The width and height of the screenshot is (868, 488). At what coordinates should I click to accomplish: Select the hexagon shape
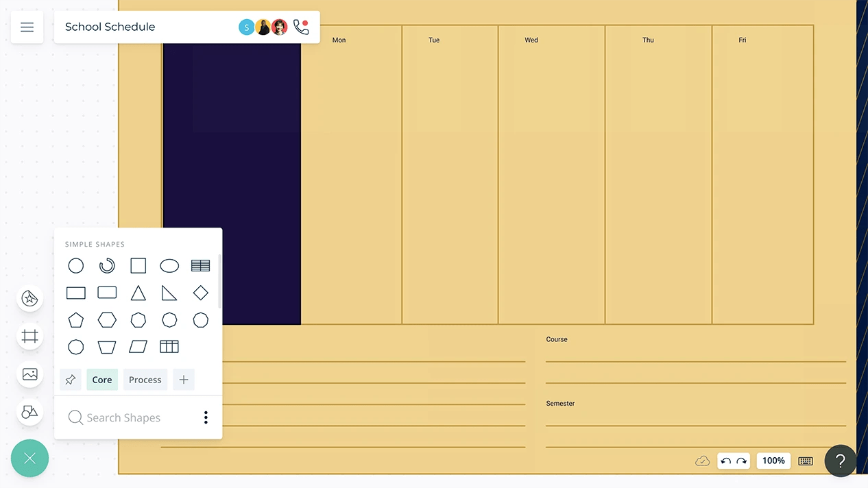click(107, 320)
